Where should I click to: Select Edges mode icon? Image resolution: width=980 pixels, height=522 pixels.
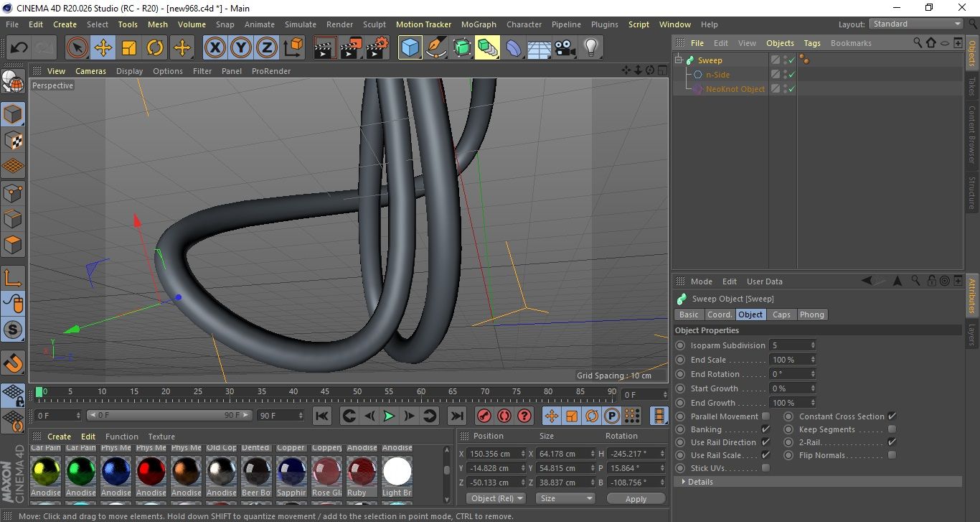pos(13,218)
